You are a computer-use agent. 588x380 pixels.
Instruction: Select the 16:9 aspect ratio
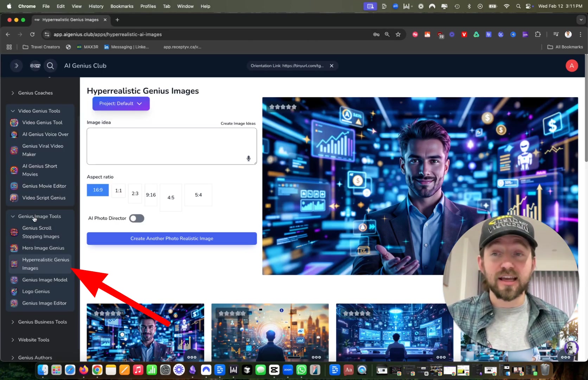coord(98,190)
